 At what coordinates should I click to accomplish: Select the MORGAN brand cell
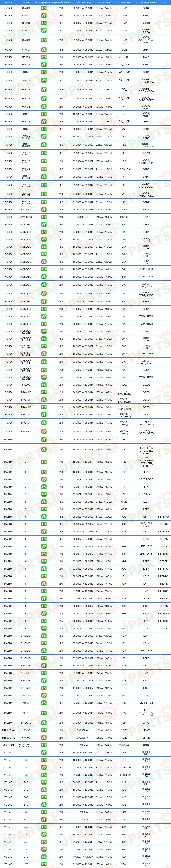(x=8, y=745)
